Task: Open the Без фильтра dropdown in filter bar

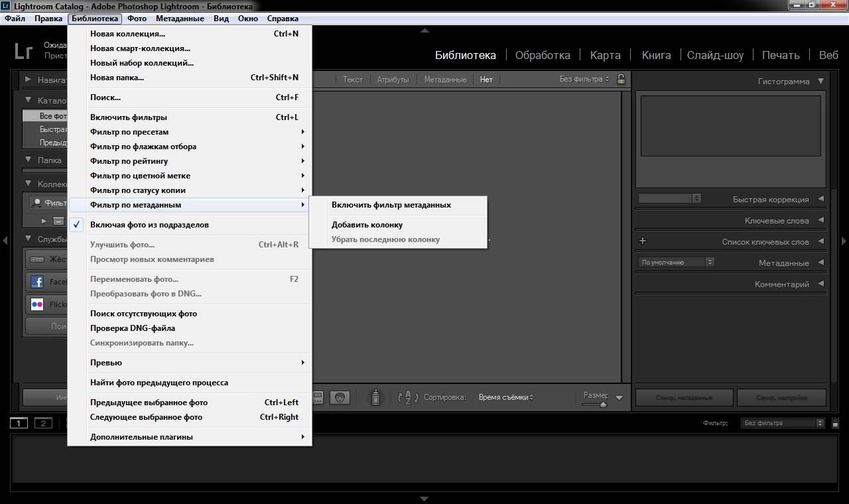Action: [x=584, y=79]
